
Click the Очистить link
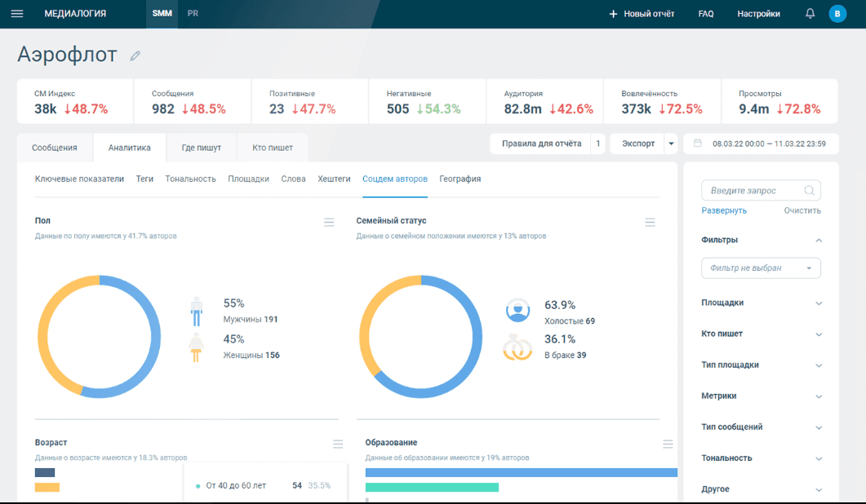pyautogui.click(x=802, y=210)
